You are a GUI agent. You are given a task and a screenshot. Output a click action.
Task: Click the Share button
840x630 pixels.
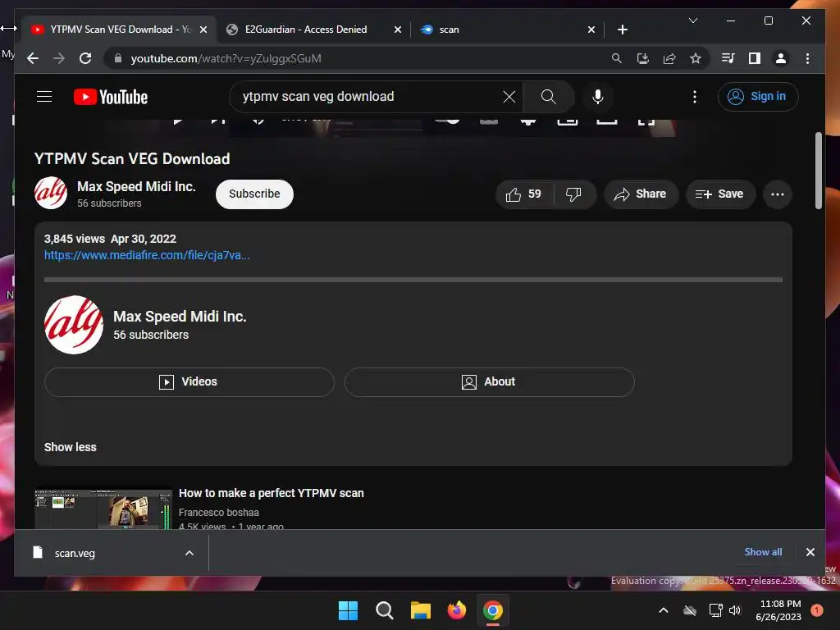point(641,194)
